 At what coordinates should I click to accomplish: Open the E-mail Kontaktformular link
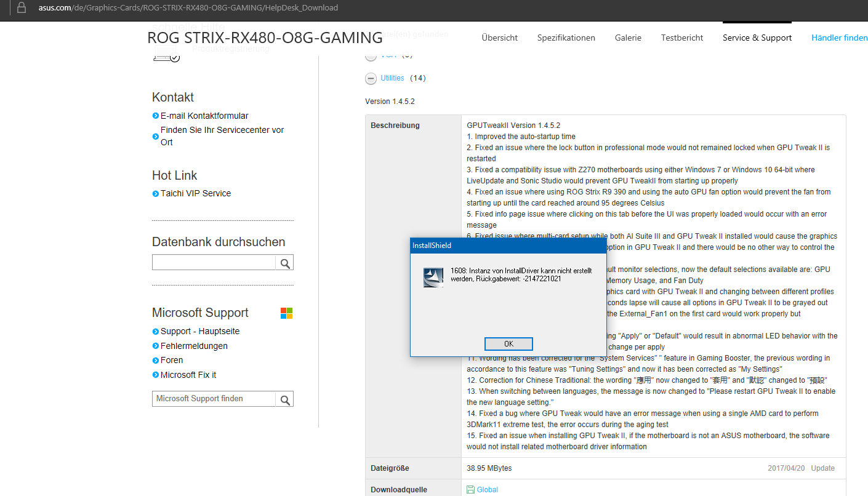point(204,116)
